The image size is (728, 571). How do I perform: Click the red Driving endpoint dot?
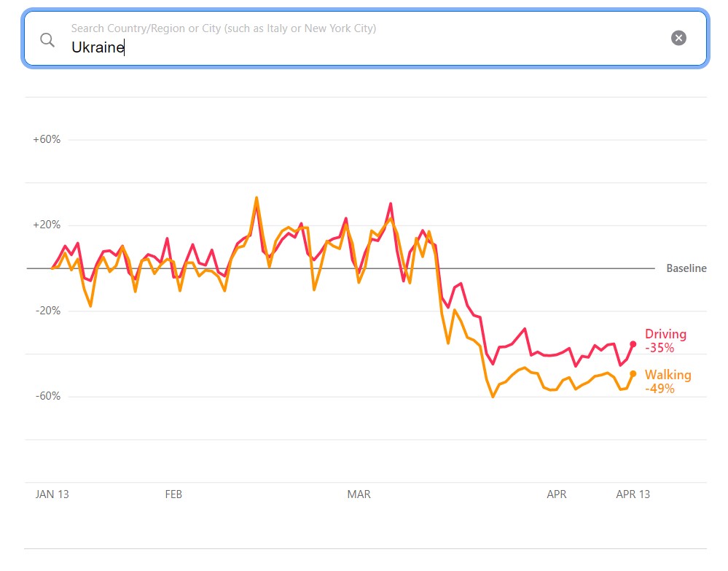pos(633,343)
